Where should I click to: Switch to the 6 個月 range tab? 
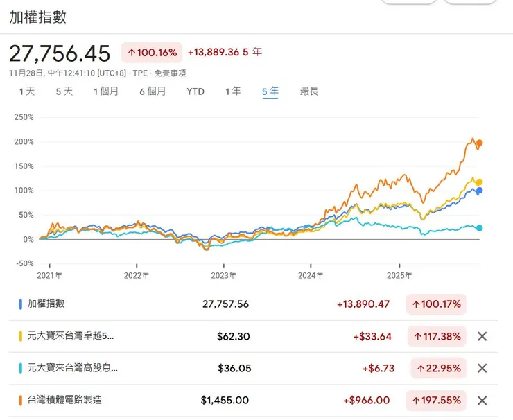click(x=153, y=91)
